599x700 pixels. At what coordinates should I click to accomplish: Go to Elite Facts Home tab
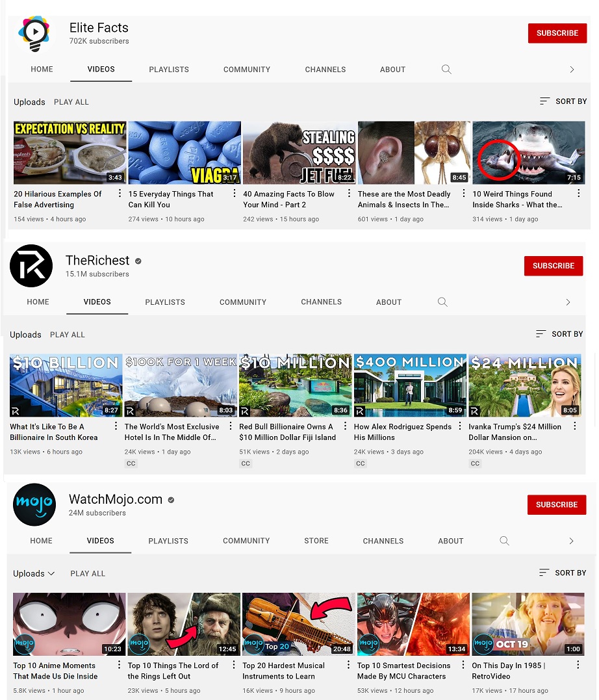(x=42, y=69)
